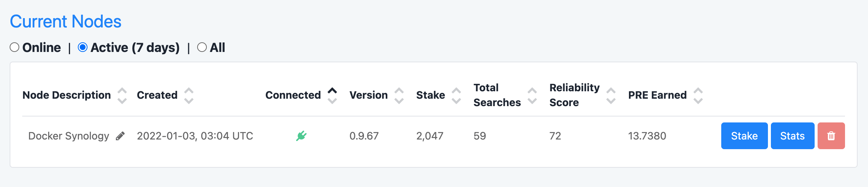Sort by Stake column arrows
The image size is (868, 187).
[456, 95]
